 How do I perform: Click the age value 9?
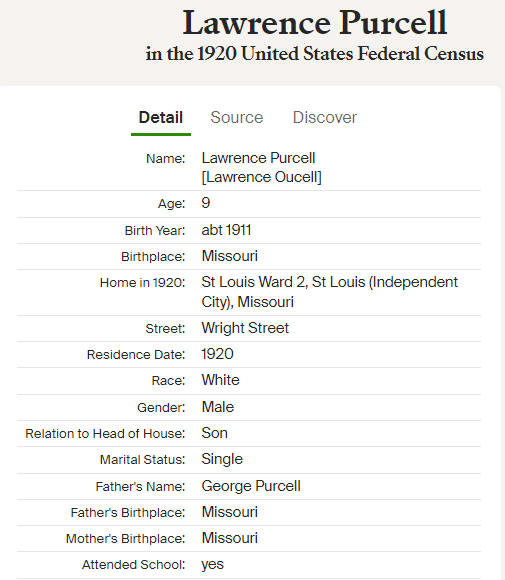(x=206, y=203)
